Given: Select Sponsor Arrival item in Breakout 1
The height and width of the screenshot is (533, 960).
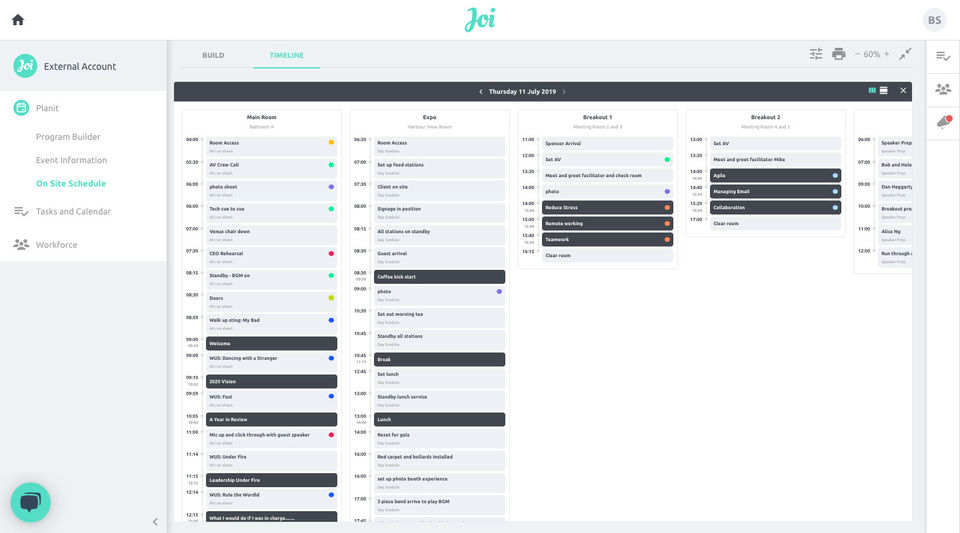Looking at the screenshot, I should click(607, 143).
